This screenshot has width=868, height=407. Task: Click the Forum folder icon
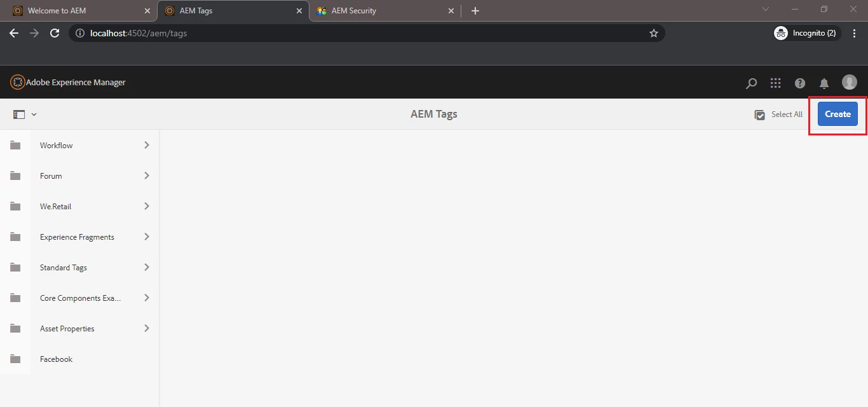coord(15,176)
